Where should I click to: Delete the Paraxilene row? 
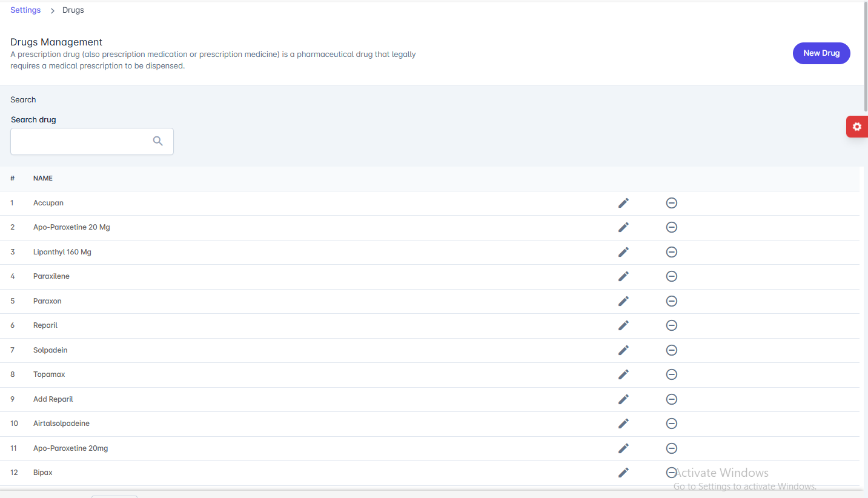coord(671,276)
